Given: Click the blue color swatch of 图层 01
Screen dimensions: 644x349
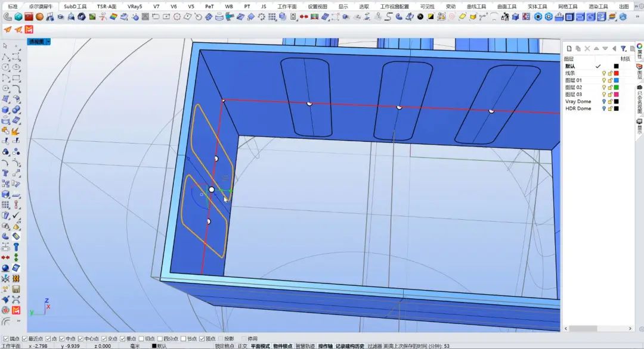Looking at the screenshot, I should point(617,80).
